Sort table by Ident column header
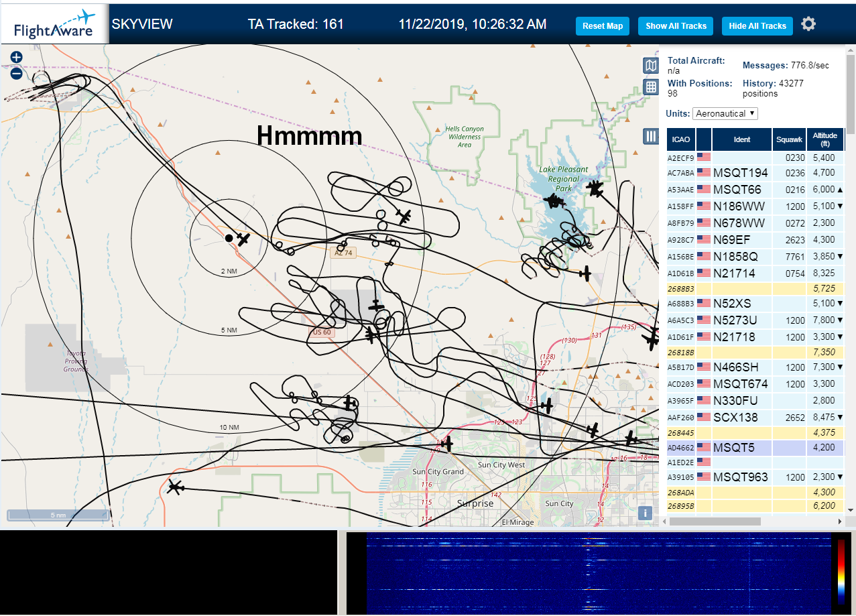This screenshot has width=856, height=616. pyautogui.click(x=742, y=139)
